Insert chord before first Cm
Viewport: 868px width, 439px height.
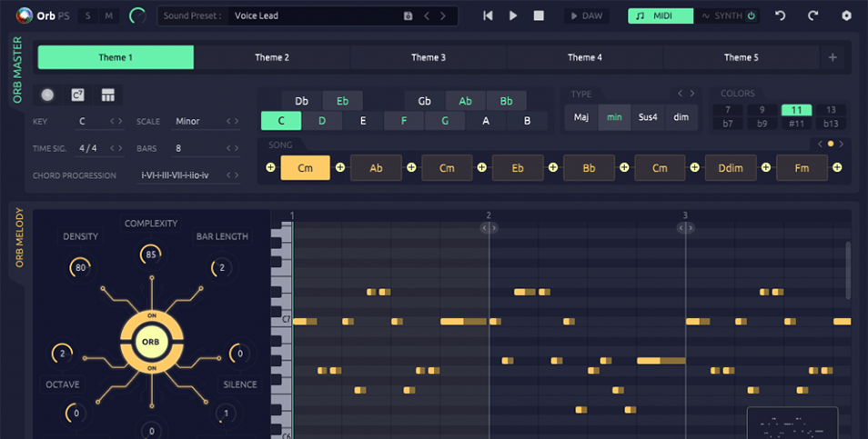(270, 167)
